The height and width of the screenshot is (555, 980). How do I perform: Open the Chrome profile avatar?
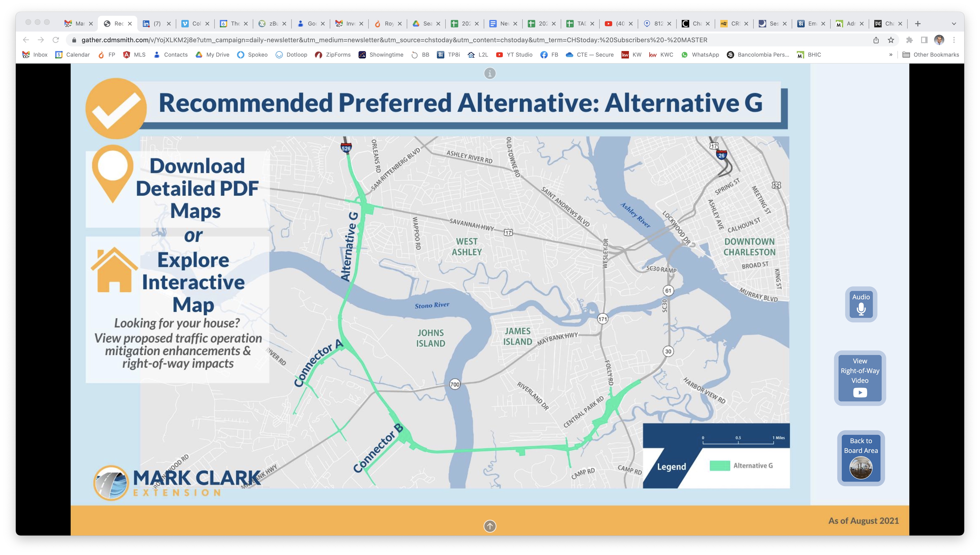(939, 40)
